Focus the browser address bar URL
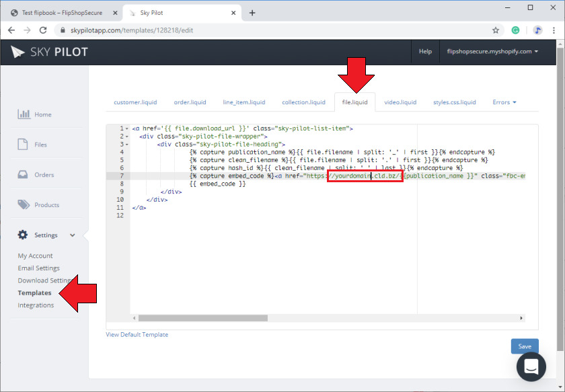 tap(132, 30)
